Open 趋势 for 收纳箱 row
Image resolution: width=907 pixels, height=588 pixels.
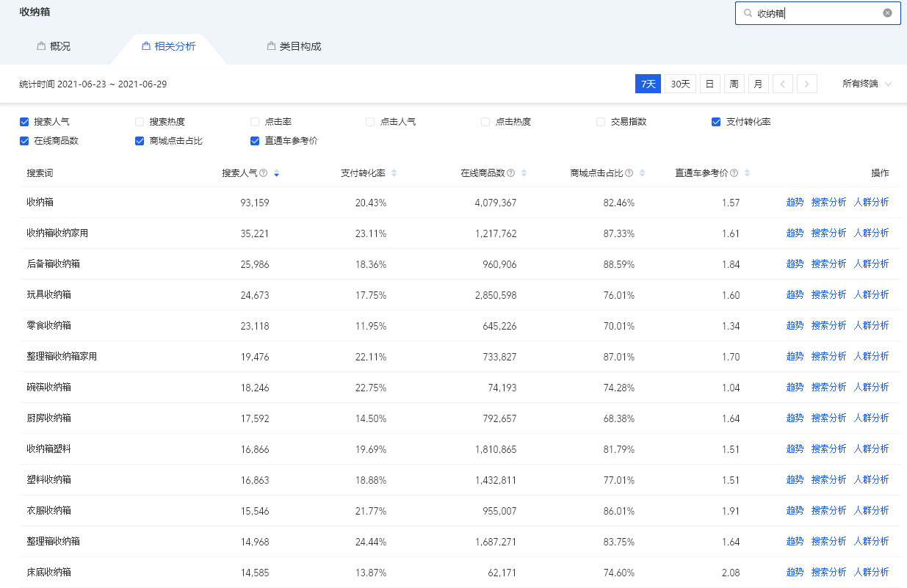795,203
